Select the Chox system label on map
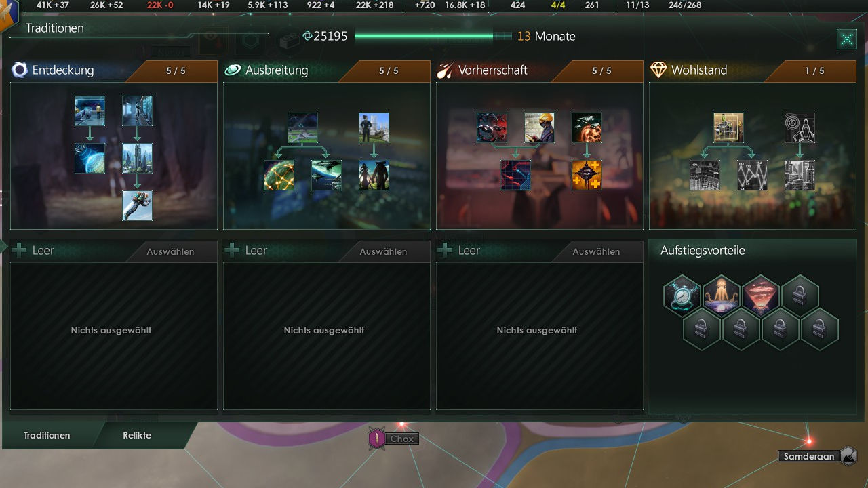Image resolution: width=868 pixels, height=488 pixels. pos(402,439)
